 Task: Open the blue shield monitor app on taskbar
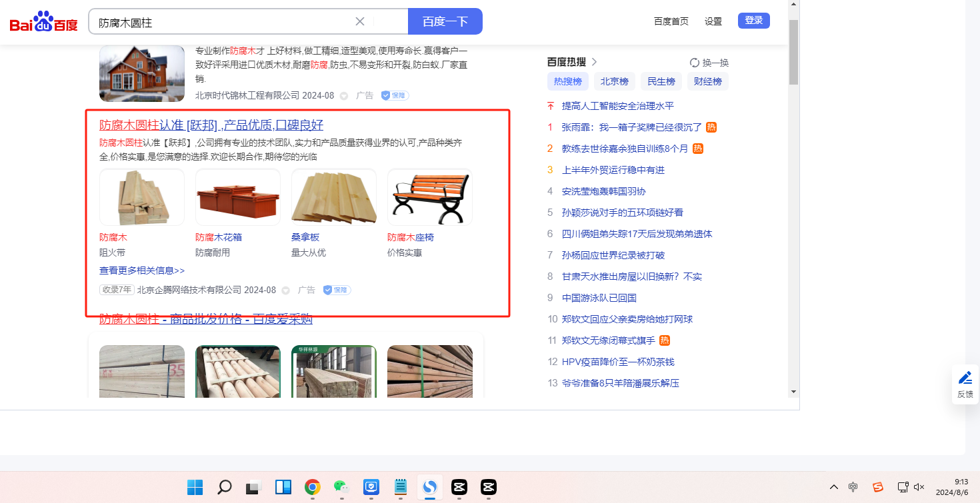371,487
